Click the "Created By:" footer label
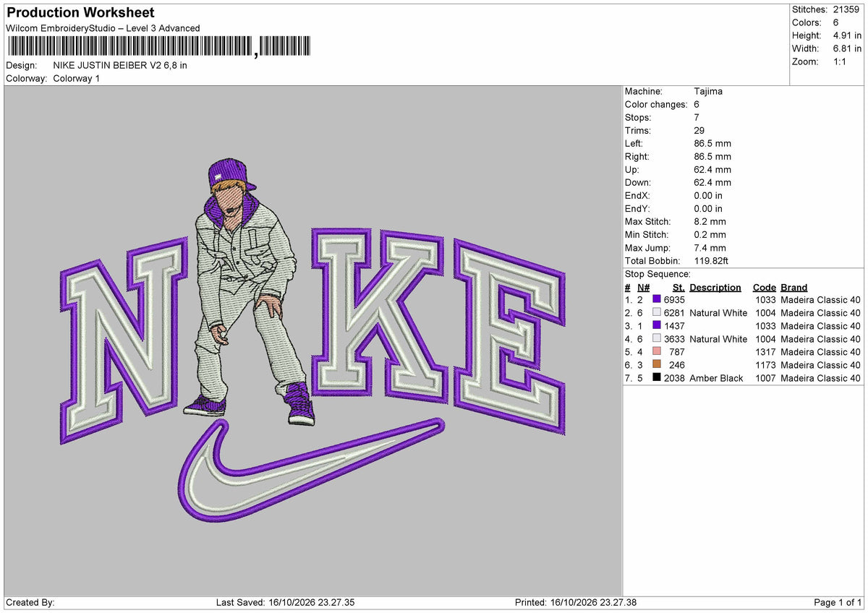Viewport: 868px width, 613px height. tap(30, 603)
